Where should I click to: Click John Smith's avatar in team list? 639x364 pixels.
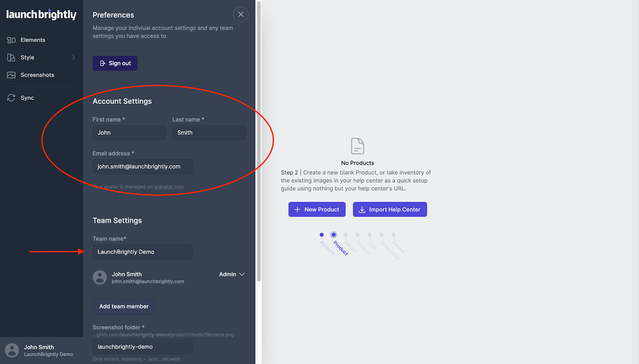pos(100,277)
